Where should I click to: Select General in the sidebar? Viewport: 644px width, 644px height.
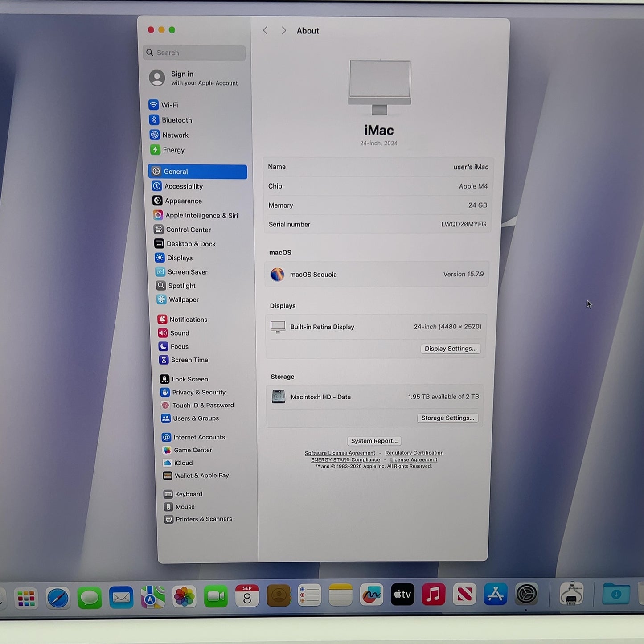click(x=197, y=172)
